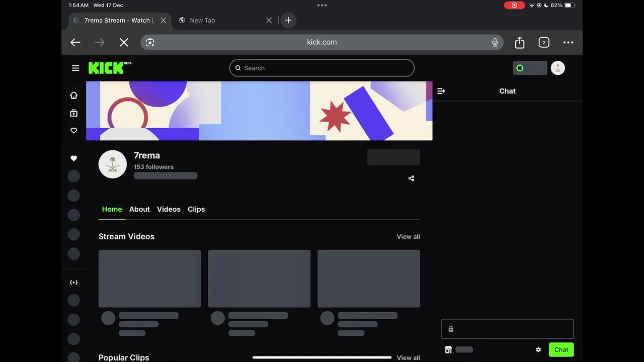Tap the screen recording indicator in status bar

point(514,5)
